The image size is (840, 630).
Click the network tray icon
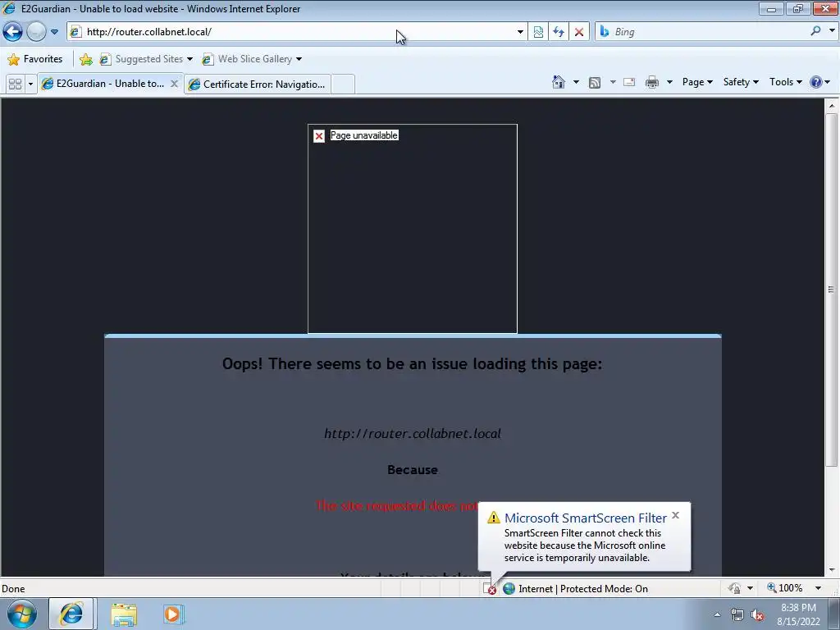click(x=737, y=615)
